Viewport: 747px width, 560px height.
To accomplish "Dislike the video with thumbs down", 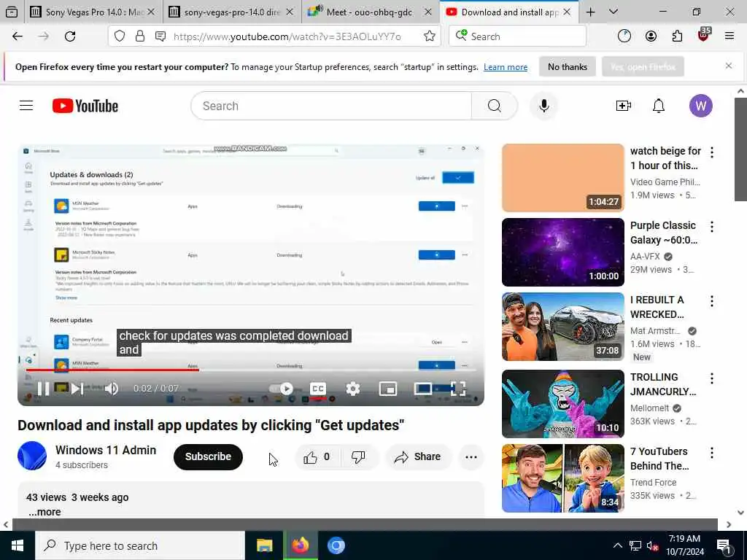I will pos(358,457).
